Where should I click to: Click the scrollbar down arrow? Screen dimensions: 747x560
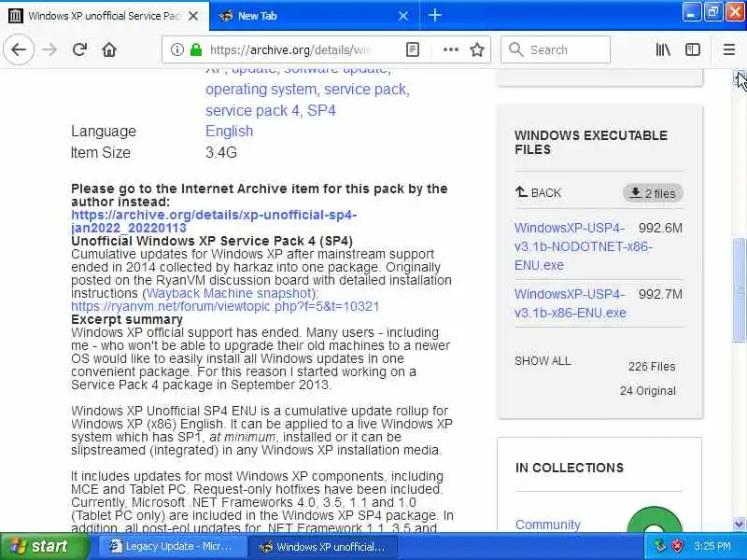click(x=740, y=525)
